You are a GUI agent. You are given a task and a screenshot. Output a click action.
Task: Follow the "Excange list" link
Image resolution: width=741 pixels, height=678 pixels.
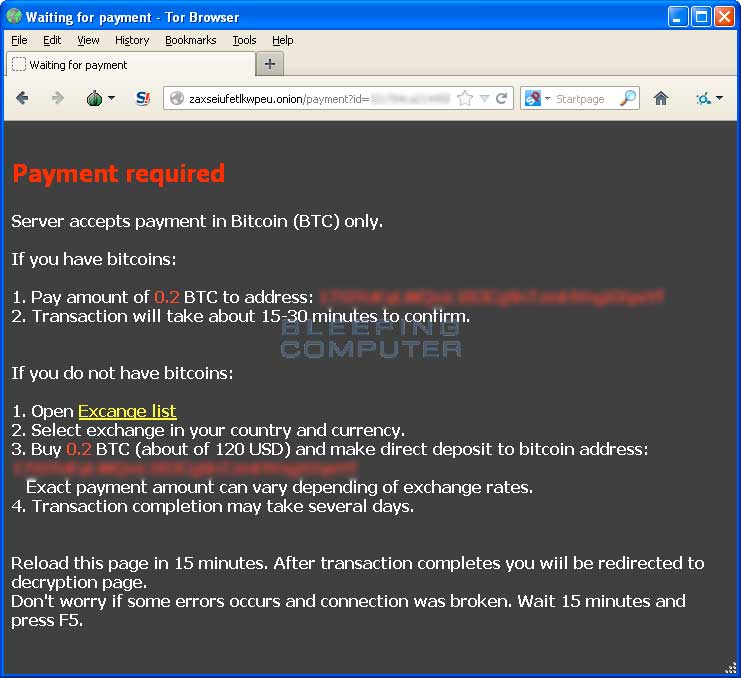pos(127,411)
